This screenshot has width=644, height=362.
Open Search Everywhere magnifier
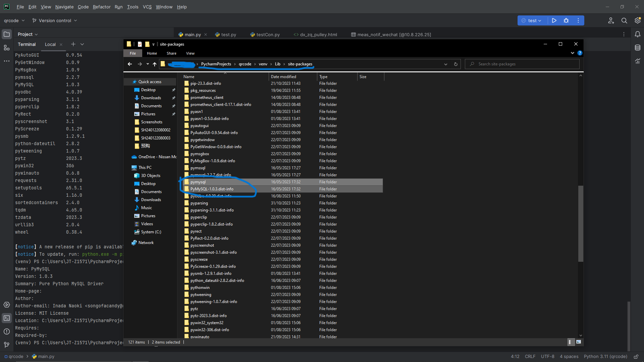coord(624,20)
